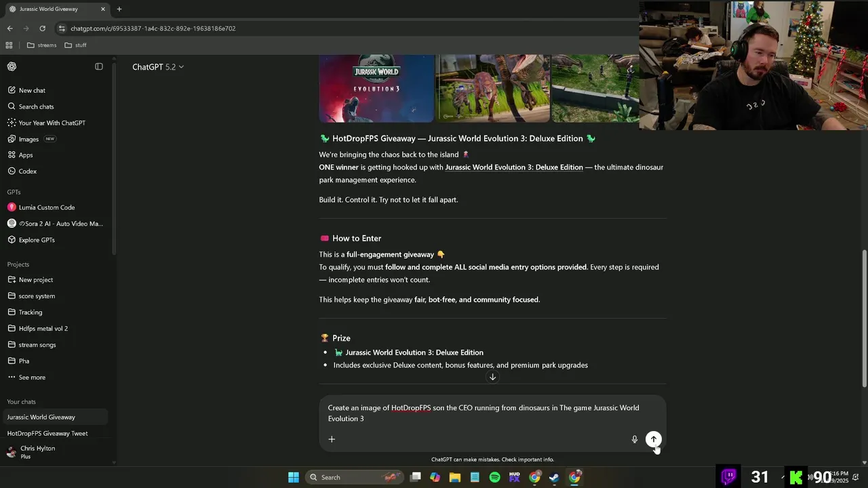Open Steam from the taskbar

554,477
